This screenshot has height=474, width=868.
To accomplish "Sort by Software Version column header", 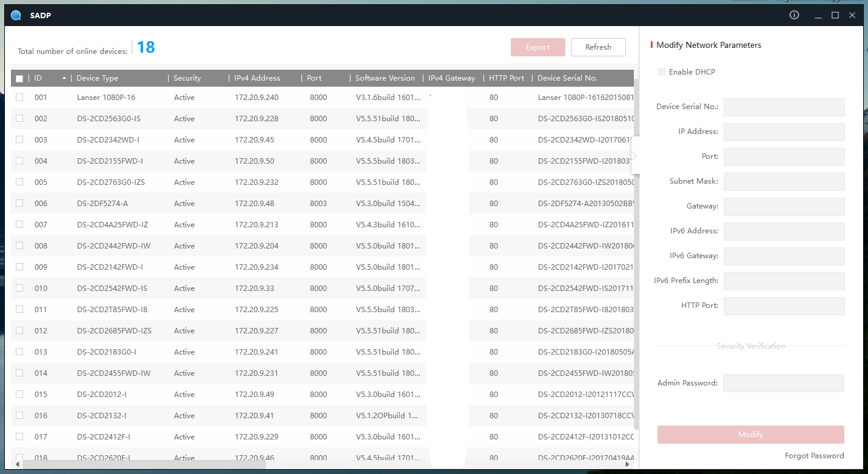I will [x=385, y=78].
